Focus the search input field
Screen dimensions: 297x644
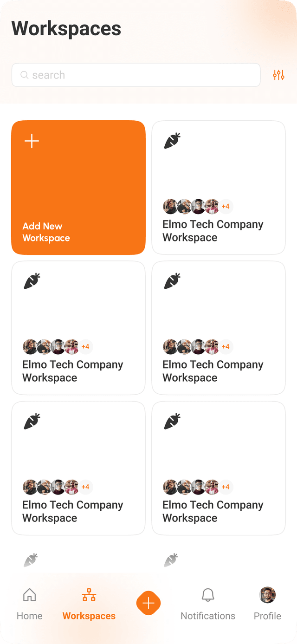click(136, 75)
